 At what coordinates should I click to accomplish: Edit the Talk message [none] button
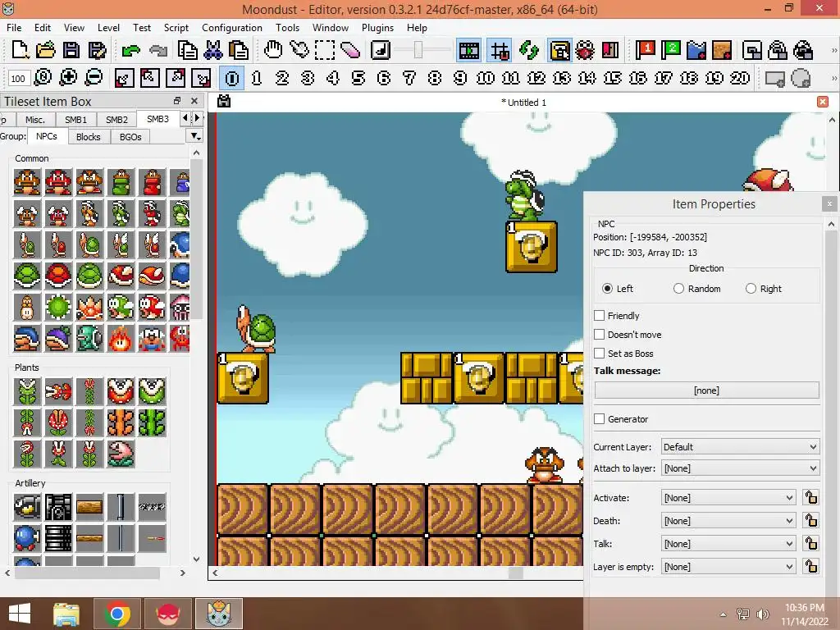706,390
